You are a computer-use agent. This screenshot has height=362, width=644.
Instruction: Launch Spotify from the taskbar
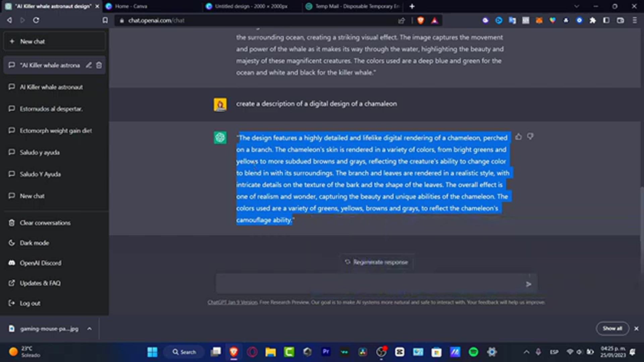pos(474,352)
